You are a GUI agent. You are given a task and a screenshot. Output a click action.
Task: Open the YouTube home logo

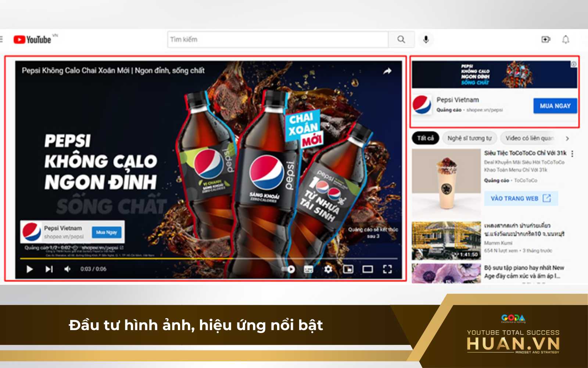tap(32, 39)
